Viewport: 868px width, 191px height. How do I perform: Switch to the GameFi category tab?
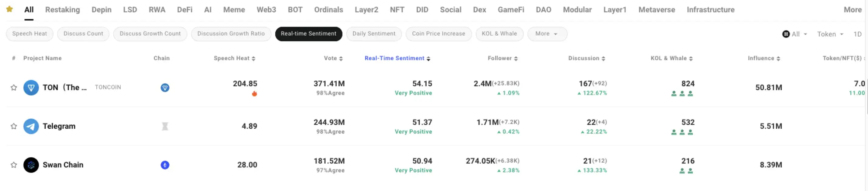click(x=511, y=10)
